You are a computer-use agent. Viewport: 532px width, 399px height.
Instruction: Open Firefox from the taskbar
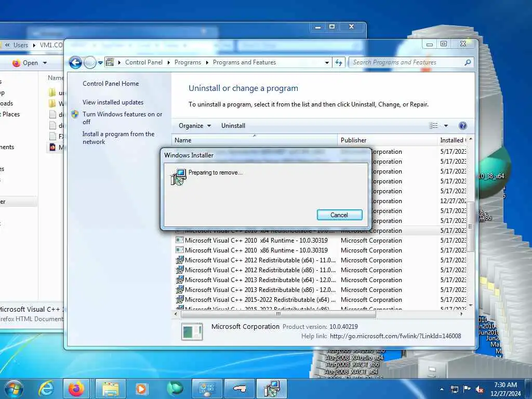coord(76,389)
